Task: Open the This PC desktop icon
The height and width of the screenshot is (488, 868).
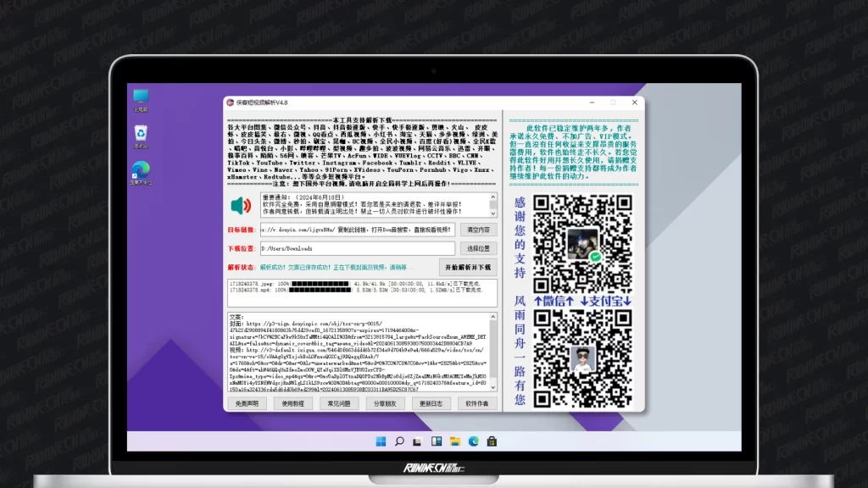Action: click(141, 98)
